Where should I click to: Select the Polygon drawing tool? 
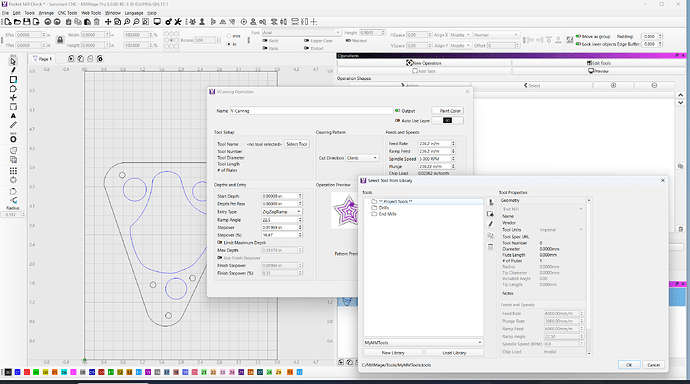coord(13,89)
